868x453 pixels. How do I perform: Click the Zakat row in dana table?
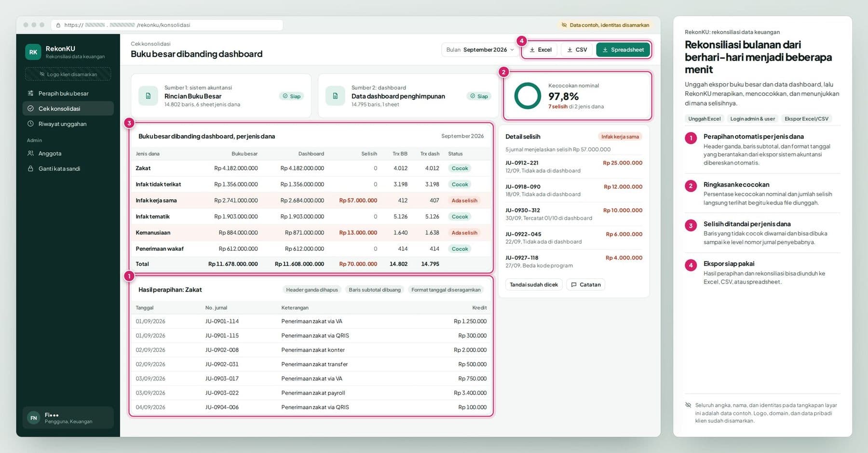tap(311, 168)
